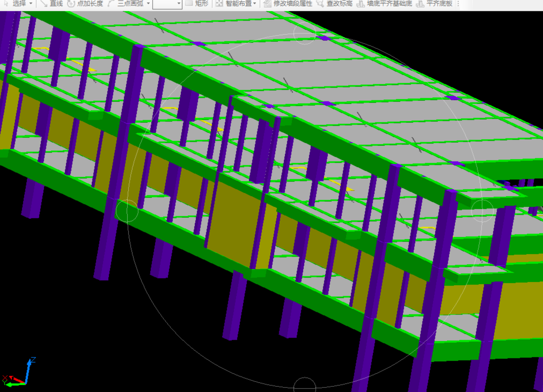The height and width of the screenshot is (392, 543).
Task: Select the 矩形 rectangle tool
Action: pos(197,4)
